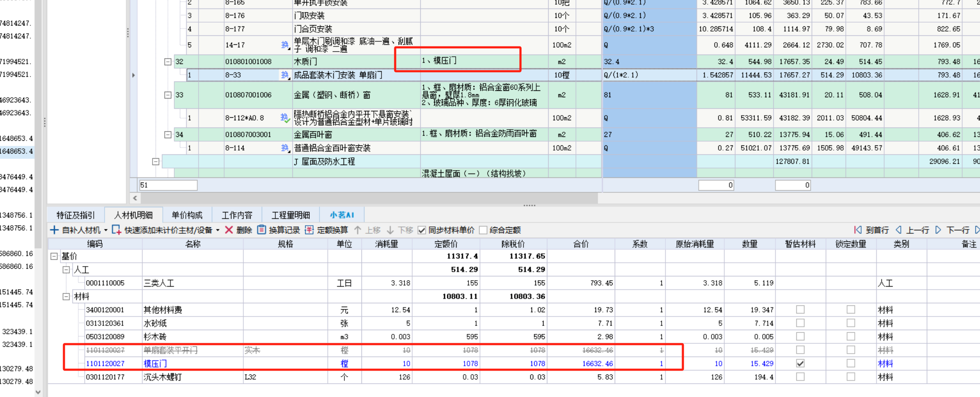Collapse row 33 金属窗
This screenshot has width=980, height=397.
click(x=168, y=95)
